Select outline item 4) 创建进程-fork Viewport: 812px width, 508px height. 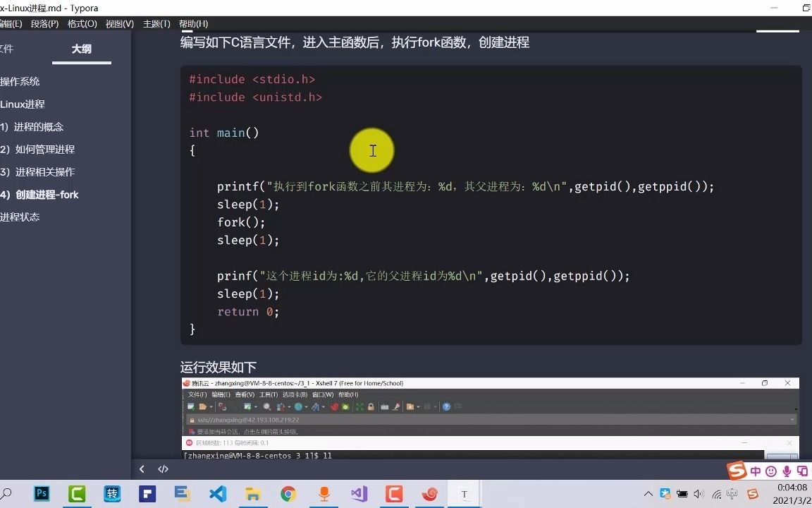click(39, 195)
